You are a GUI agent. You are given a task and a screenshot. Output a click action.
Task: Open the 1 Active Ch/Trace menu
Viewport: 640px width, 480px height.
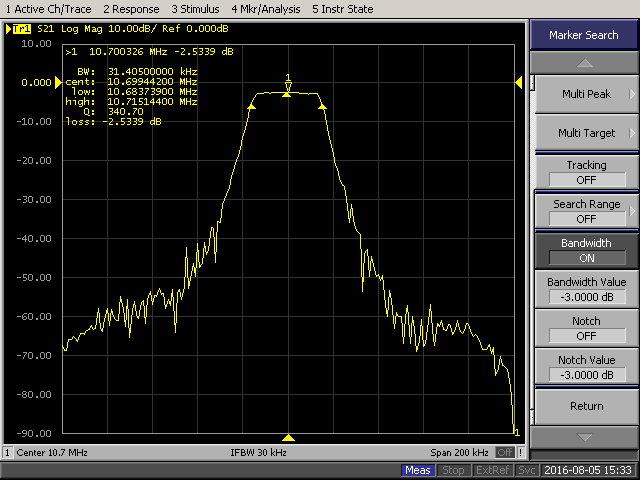coord(48,9)
